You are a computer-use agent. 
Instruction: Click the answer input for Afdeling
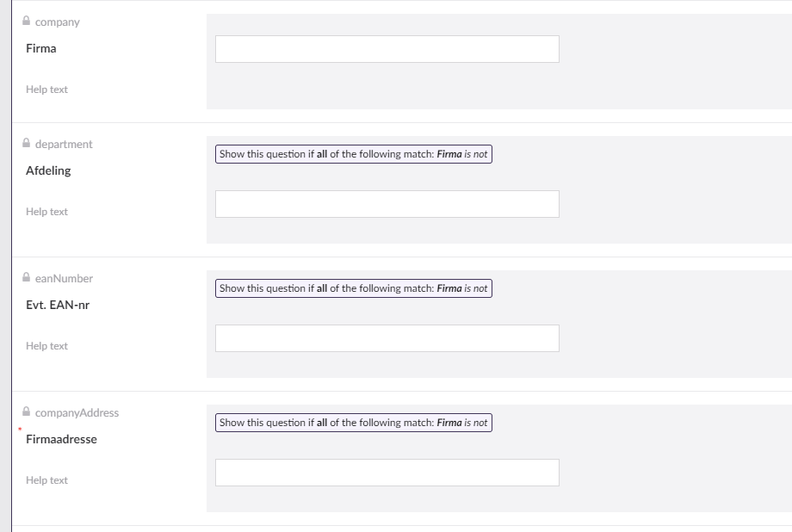(x=386, y=204)
